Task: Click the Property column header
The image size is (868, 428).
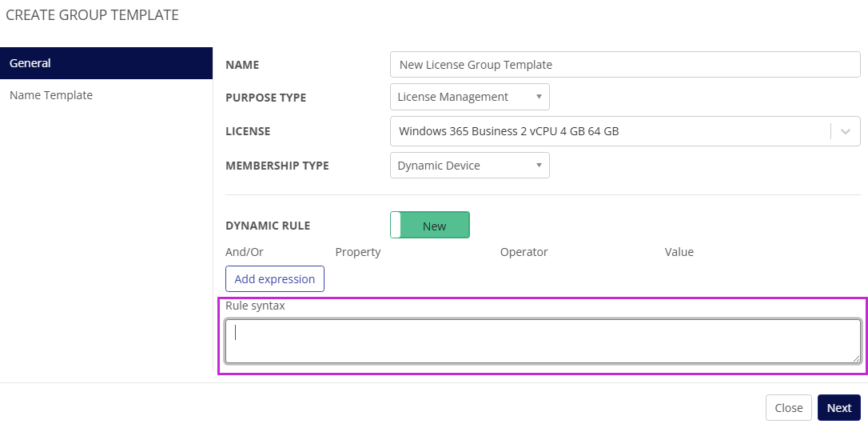Action: coord(358,252)
